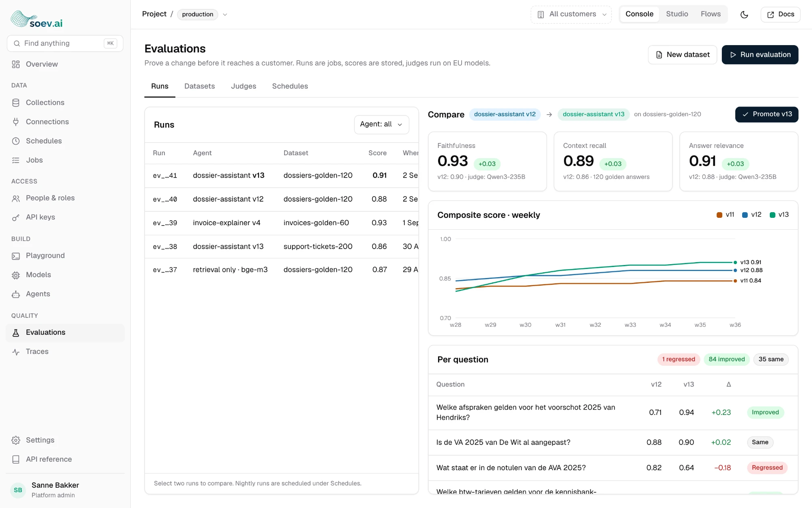Toggle dark mode with the moon icon

tap(744, 15)
